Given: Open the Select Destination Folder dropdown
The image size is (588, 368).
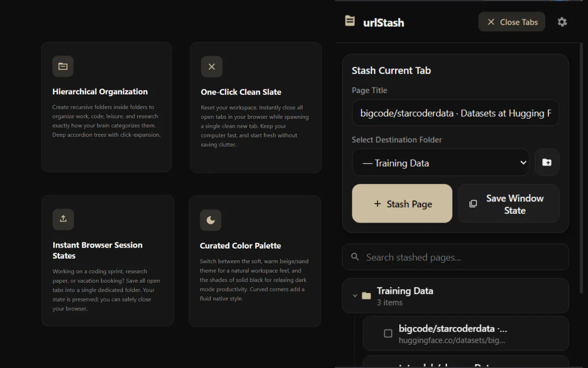Looking at the screenshot, I should (441, 162).
